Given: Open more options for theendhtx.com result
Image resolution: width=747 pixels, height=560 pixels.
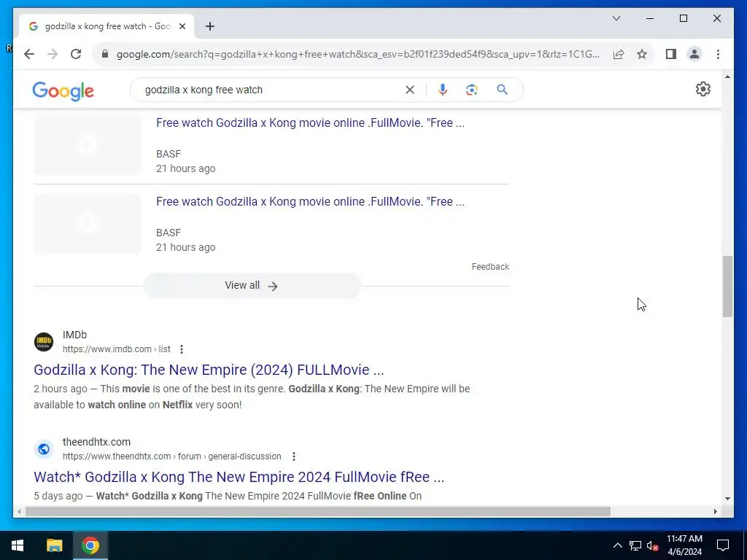Looking at the screenshot, I should point(293,456).
